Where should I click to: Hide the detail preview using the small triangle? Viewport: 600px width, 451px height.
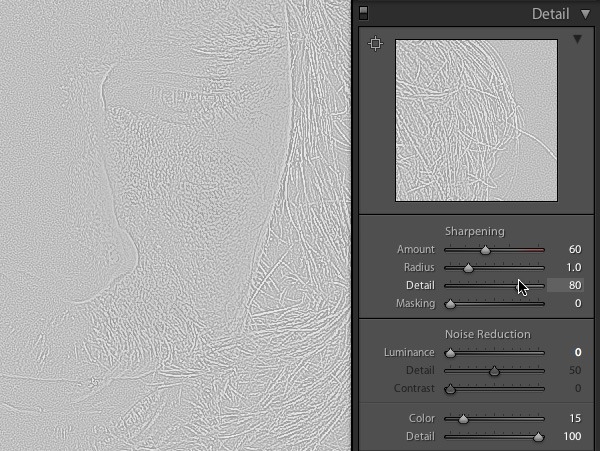tap(577, 39)
